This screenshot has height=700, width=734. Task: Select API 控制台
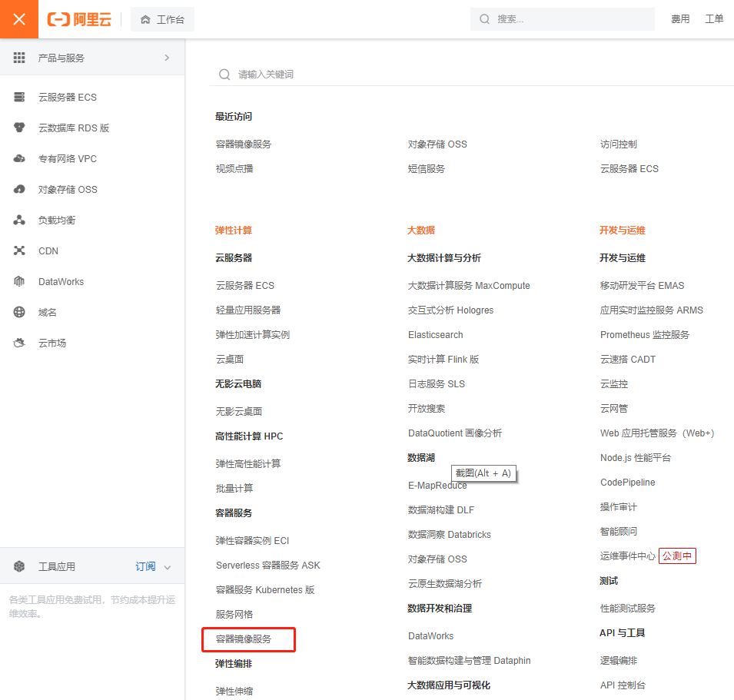coord(623,685)
